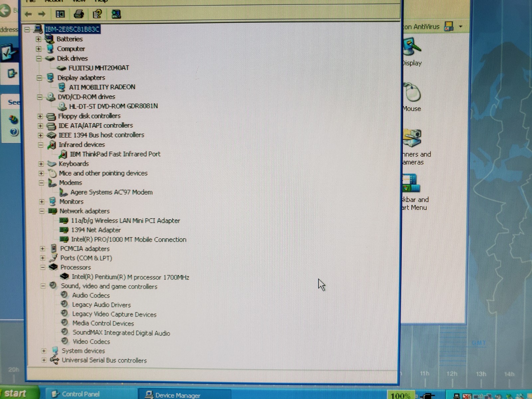The width and height of the screenshot is (532, 399).
Task: Select Agere Systems AC'97 Modem
Action: 111,192
